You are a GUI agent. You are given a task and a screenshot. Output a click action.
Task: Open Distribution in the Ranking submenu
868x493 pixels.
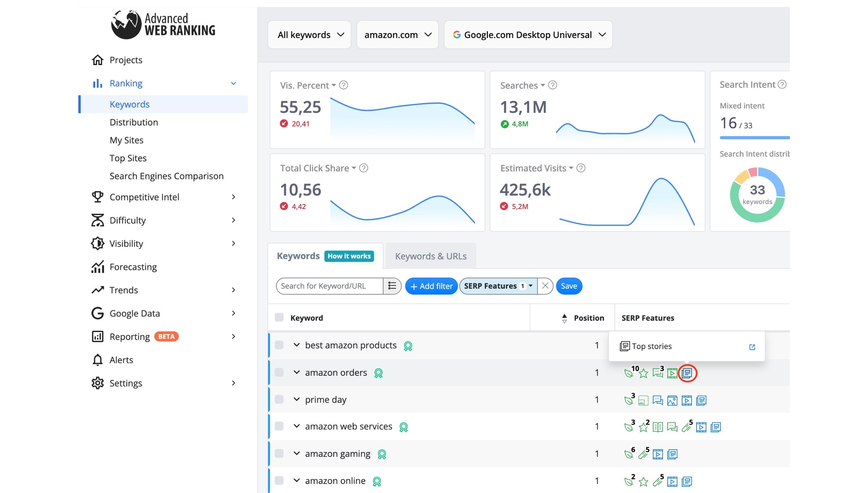coord(134,122)
